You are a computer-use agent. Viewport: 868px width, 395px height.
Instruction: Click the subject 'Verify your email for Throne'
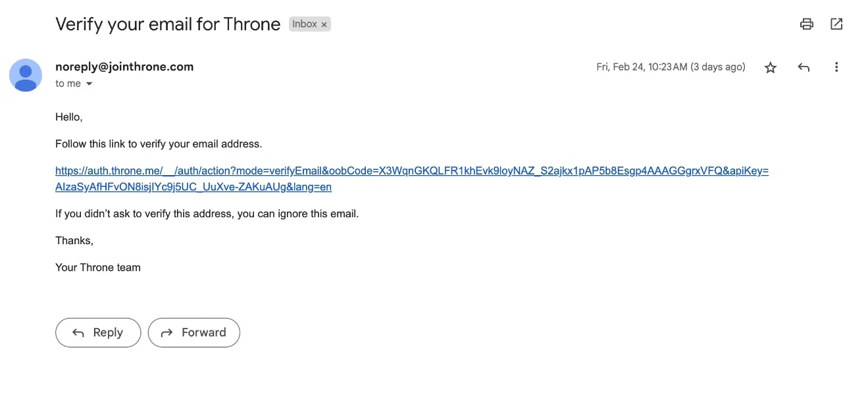pyautogui.click(x=168, y=24)
